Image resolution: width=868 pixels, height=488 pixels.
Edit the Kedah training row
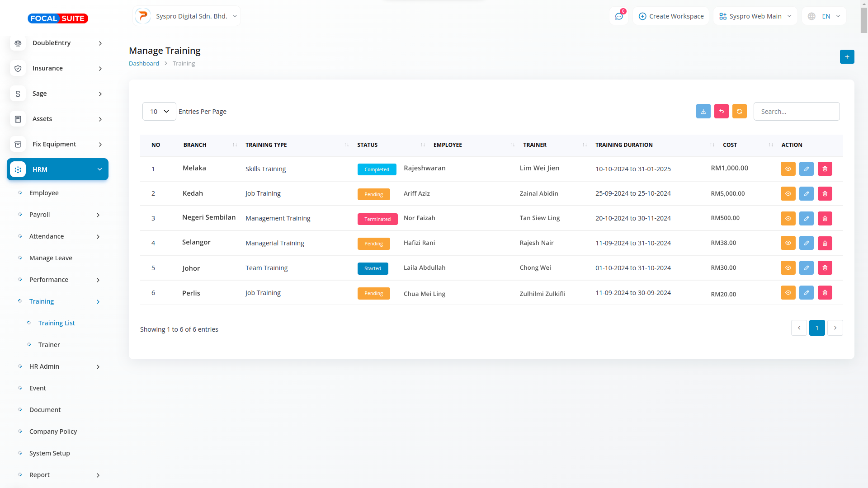[806, 193]
